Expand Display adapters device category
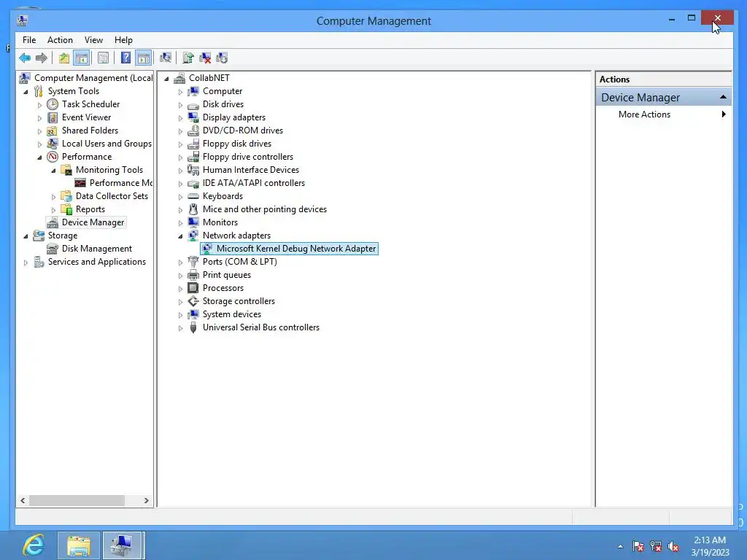Image resolution: width=747 pixels, height=560 pixels. [180, 117]
